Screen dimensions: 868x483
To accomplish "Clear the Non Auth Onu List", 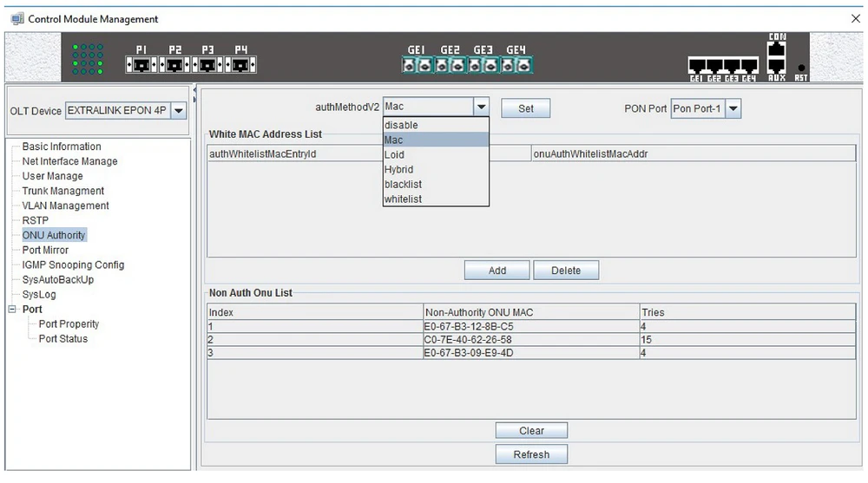I will pos(531,431).
